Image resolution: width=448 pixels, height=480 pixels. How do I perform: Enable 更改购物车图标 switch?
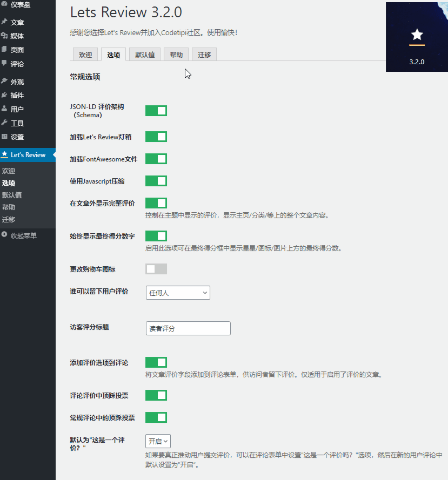coord(156,269)
